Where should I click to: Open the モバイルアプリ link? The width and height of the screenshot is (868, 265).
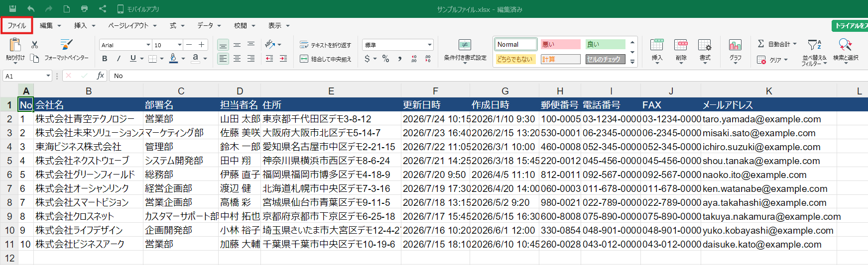click(x=138, y=9)
